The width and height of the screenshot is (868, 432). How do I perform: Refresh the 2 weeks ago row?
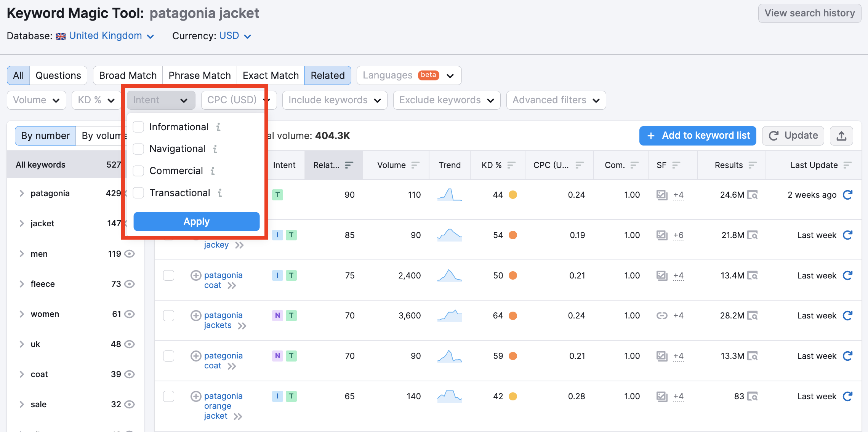click(847, 195)
